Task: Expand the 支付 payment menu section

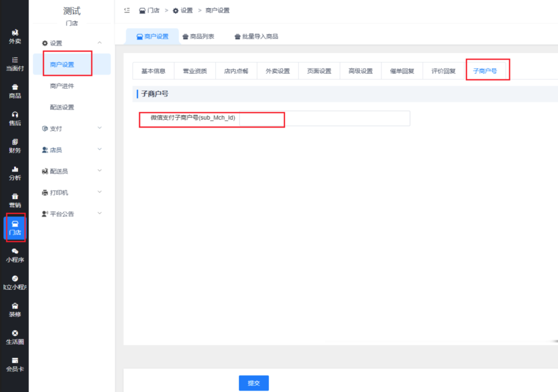Action: pyautogui.click(x=72, y=128)
